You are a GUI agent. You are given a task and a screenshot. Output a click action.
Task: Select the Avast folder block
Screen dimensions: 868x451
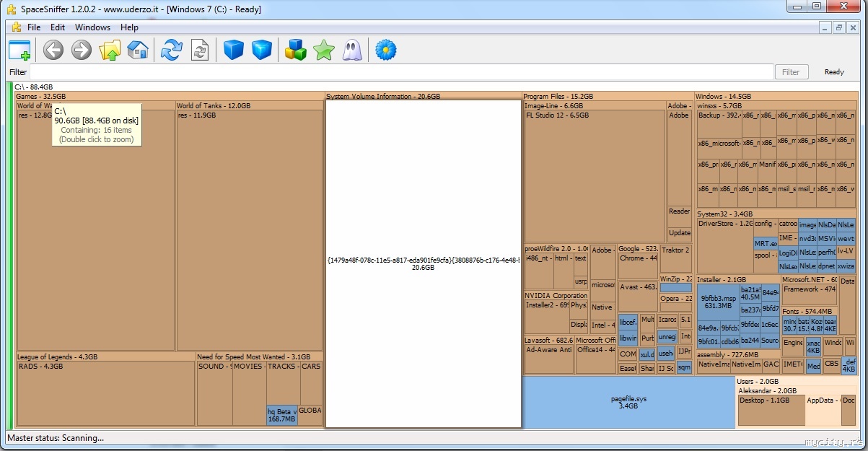(x=638, y=297)
